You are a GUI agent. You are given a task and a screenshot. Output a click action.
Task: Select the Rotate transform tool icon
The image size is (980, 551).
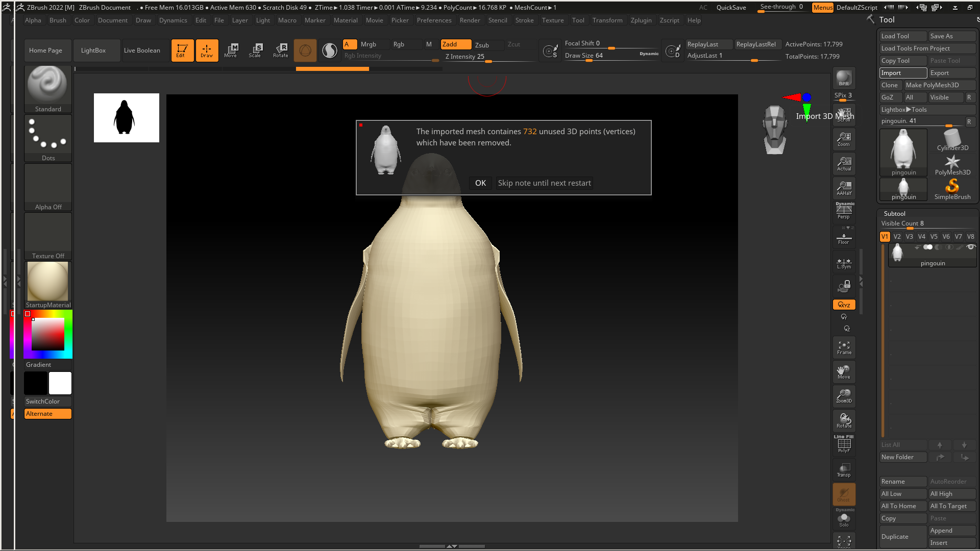click(281, 50)
